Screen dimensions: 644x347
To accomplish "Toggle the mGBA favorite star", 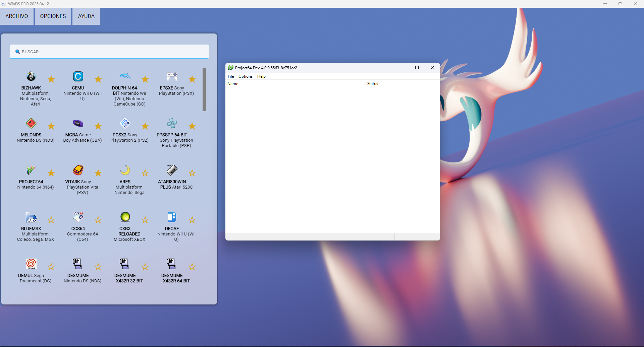I will pos(98,126).
